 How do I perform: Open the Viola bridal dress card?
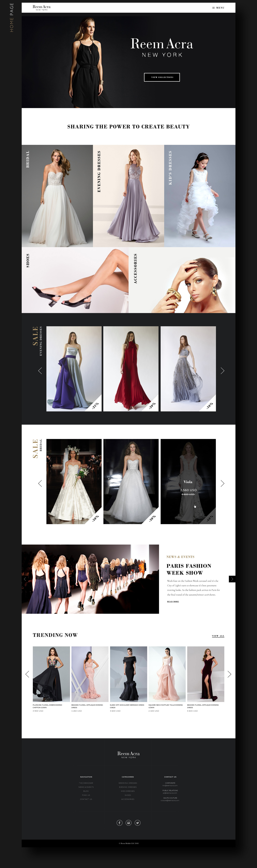coord(188,481)
